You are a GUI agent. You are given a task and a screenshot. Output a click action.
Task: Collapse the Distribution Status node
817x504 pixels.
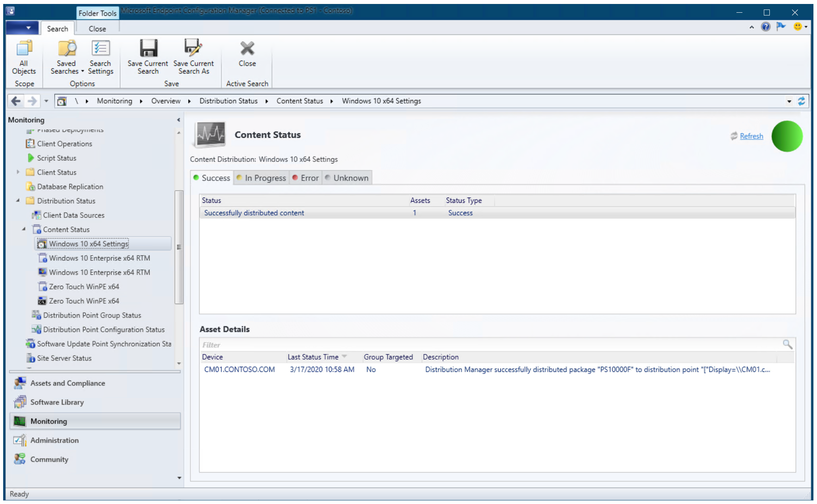18,201
